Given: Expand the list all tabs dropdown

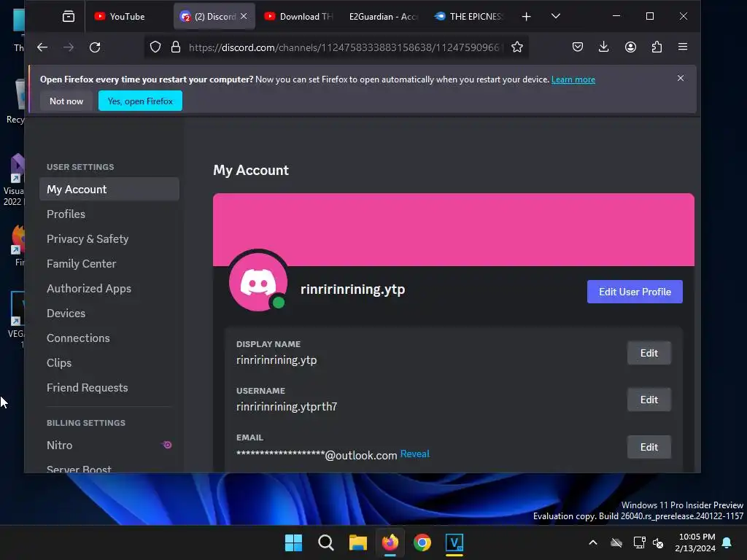Looking at the screenshot, I should pyautogui.click(x=555, y=16).
